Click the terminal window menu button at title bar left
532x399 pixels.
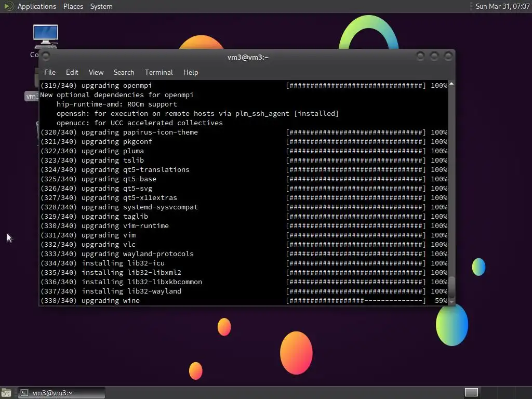(46, 56)
